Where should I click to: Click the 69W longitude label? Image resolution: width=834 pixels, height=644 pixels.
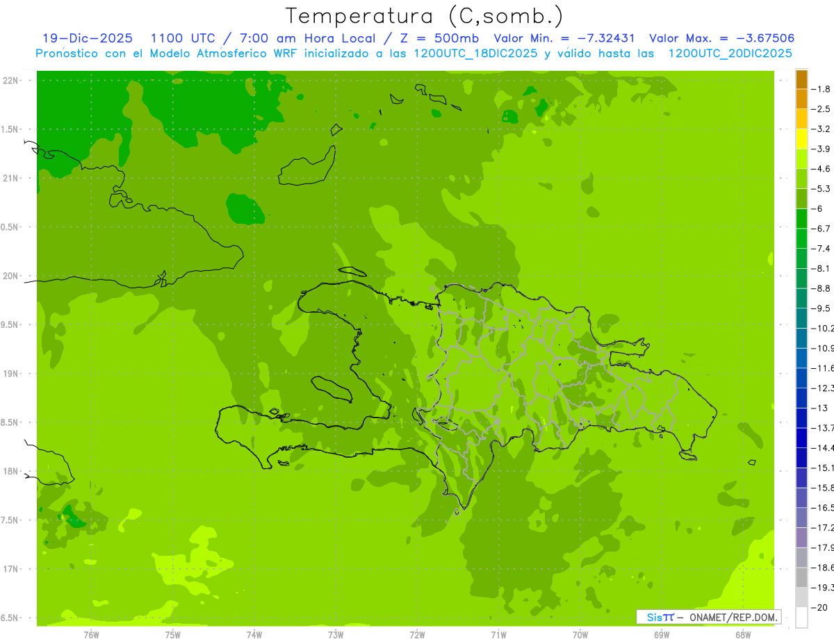pos(662,634)
